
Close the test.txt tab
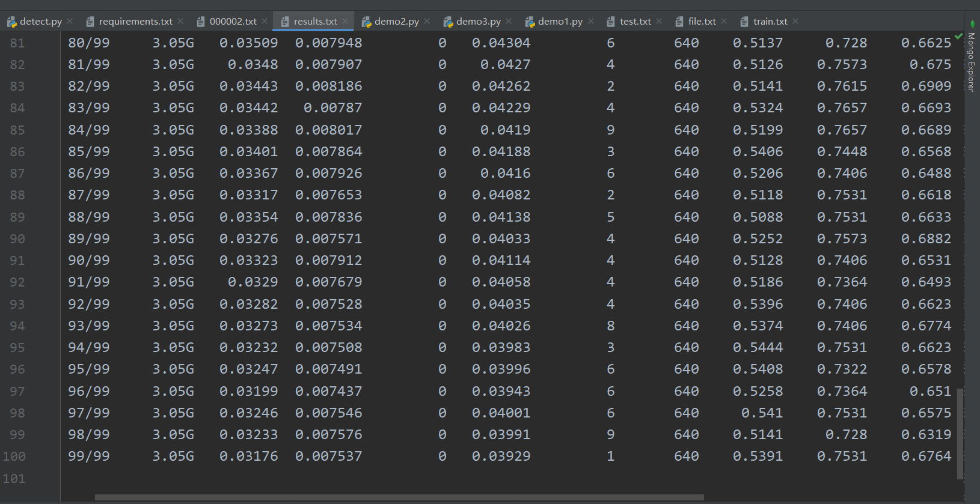click(659, 21)
